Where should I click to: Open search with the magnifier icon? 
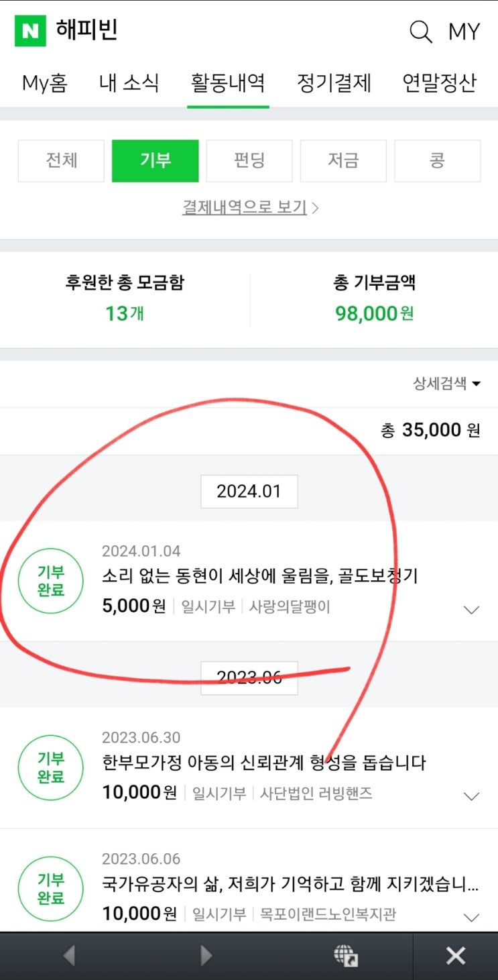[420, 32]
